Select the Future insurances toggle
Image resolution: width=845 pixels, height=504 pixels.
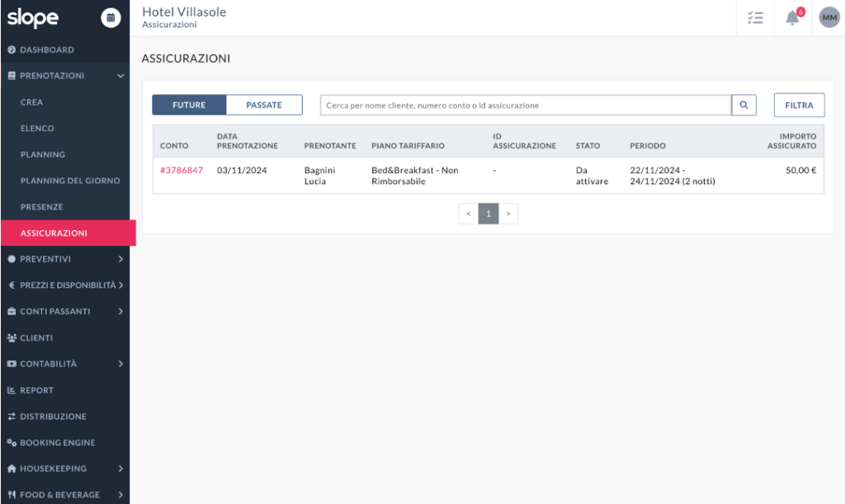click(189, 105)
